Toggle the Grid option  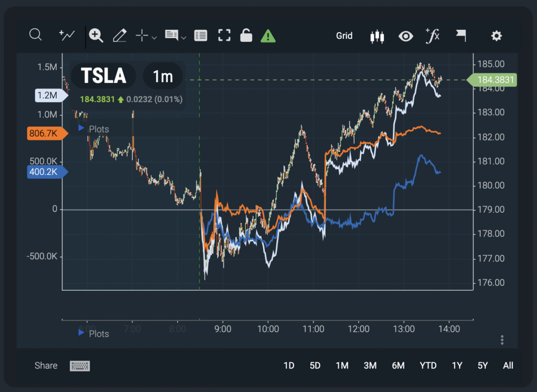point(344,36)
